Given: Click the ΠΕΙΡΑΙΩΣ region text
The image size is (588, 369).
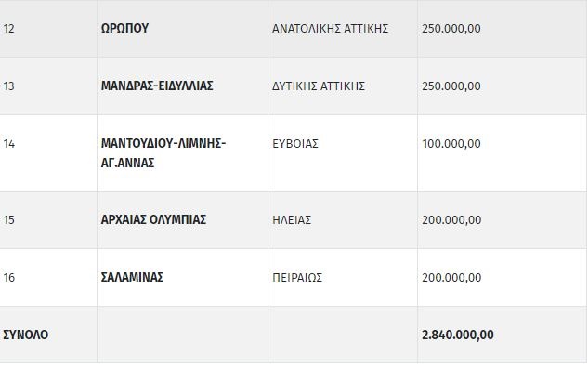Looking at the screenshot, I should coord(297,278).
